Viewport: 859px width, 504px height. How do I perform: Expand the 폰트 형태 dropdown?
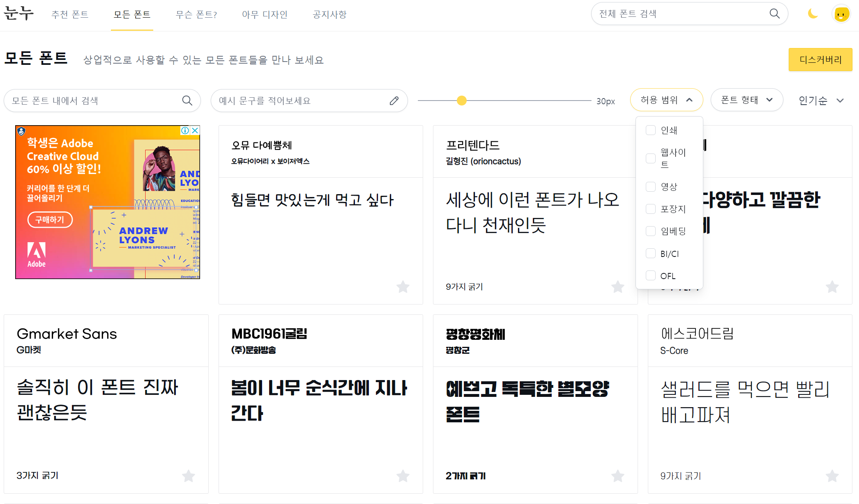(x=746, y=100)
